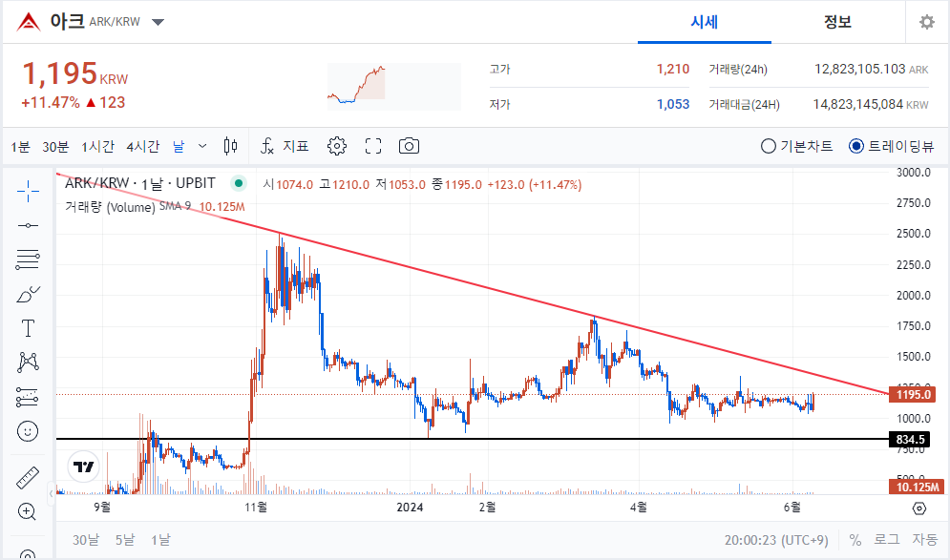Open the prediction and measurement tools

28,397
